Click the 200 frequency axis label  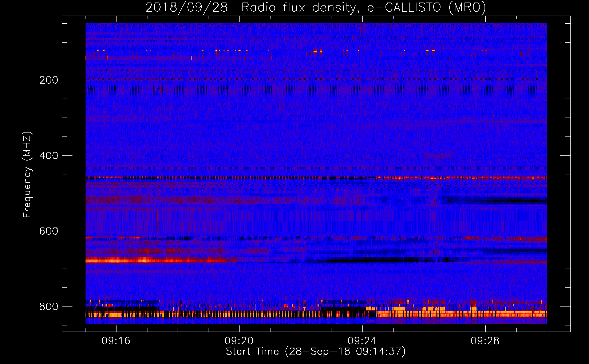(49, 80)
